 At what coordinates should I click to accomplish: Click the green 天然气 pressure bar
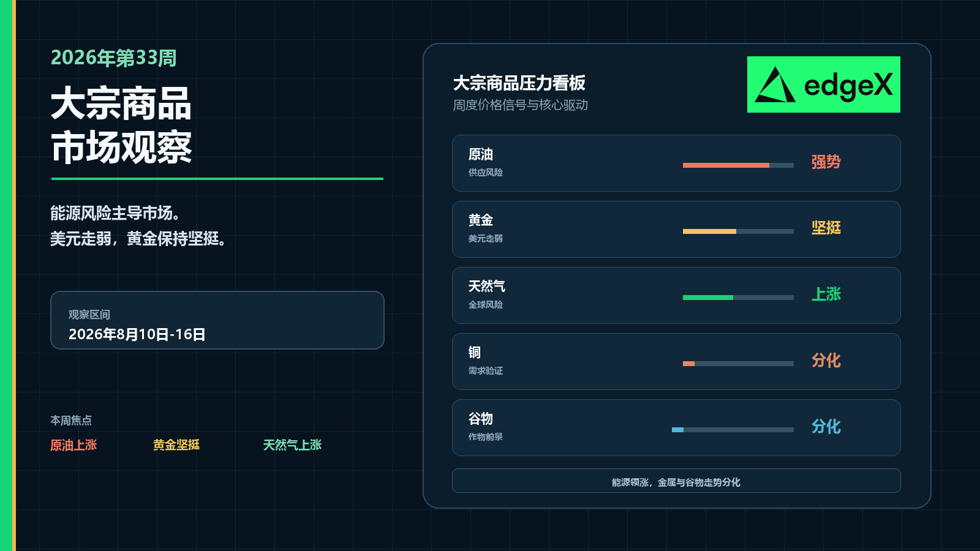coord(738,298)
